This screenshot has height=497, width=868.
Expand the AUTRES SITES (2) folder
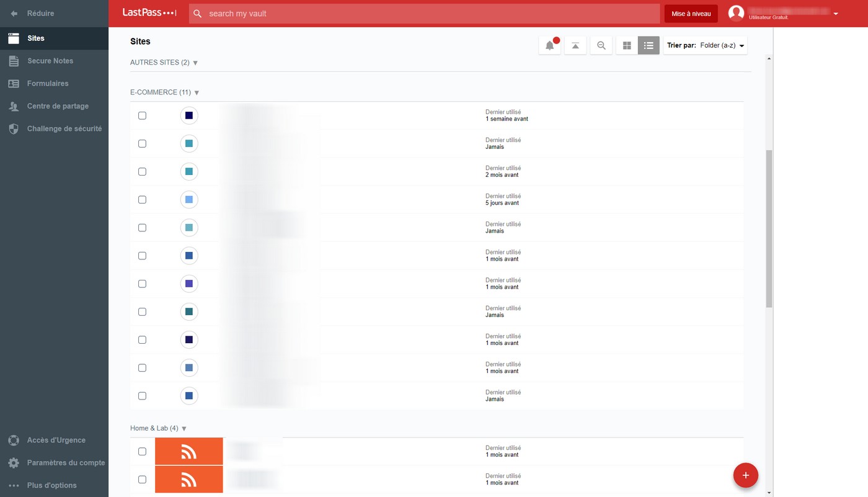coord(164,63)
